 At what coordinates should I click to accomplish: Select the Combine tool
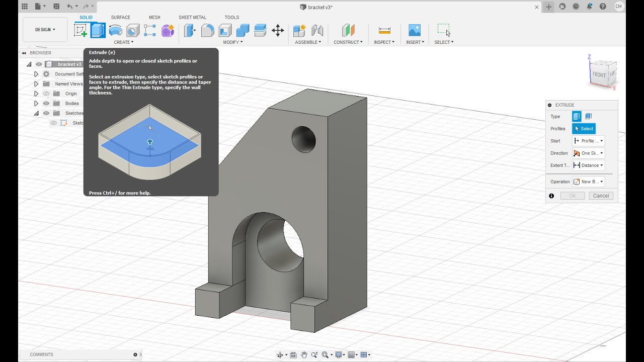click(x=243, y=30)
